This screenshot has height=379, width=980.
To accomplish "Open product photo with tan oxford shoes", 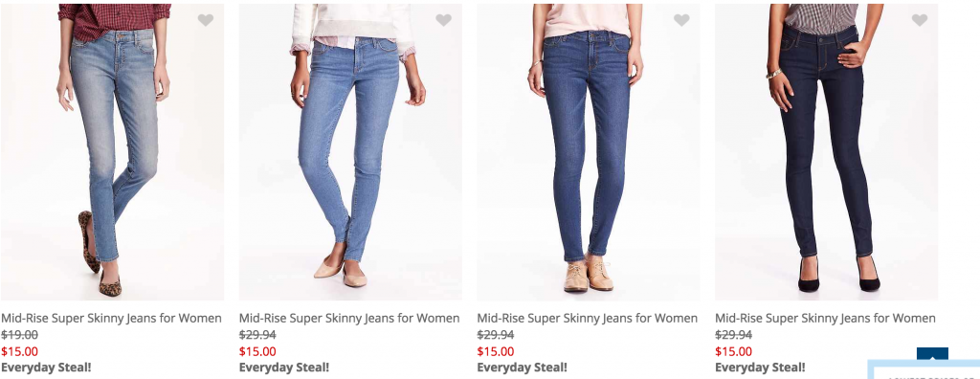I will click(x=589, y=152).
